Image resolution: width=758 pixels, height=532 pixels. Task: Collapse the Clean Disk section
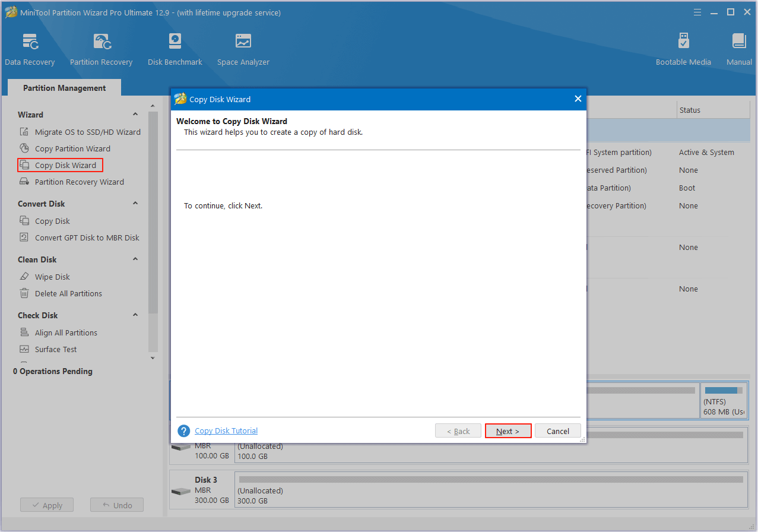pos(135,259)
